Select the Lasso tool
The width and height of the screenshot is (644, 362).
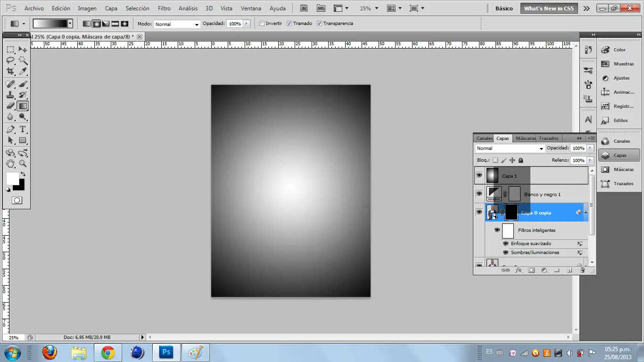(10, 60)
